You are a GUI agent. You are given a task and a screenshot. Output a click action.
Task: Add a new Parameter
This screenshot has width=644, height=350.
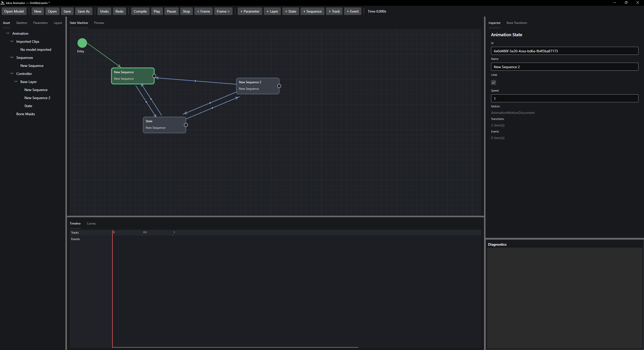pos(250,11)
